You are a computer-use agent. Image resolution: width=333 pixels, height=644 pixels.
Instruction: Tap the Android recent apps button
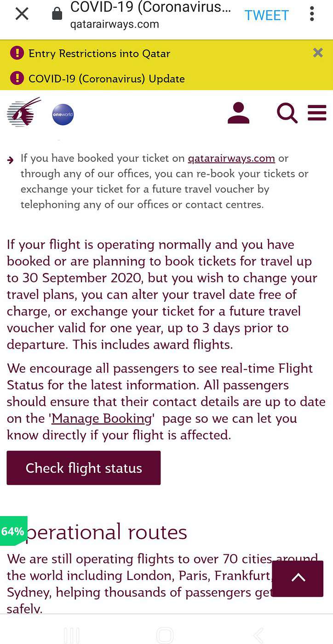[72, 635]
